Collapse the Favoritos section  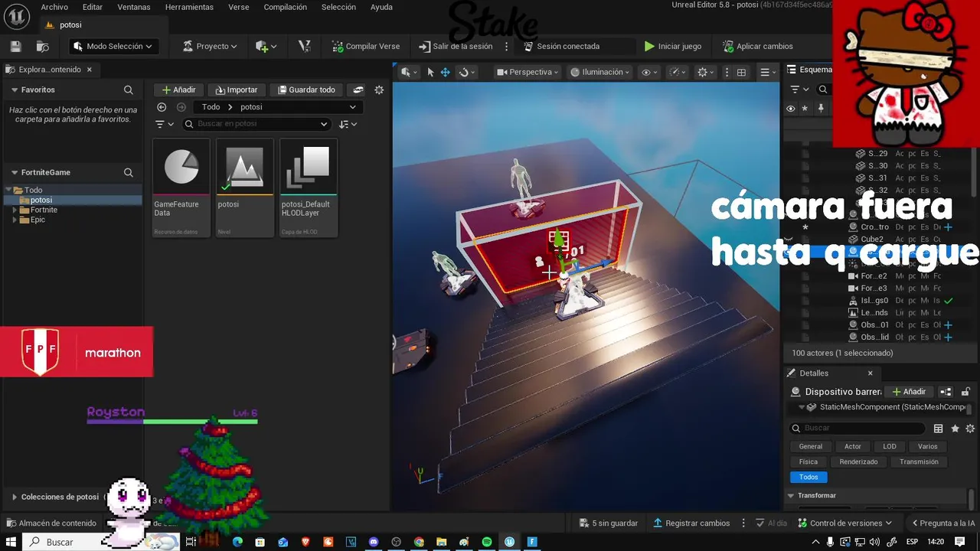[15, 90]
